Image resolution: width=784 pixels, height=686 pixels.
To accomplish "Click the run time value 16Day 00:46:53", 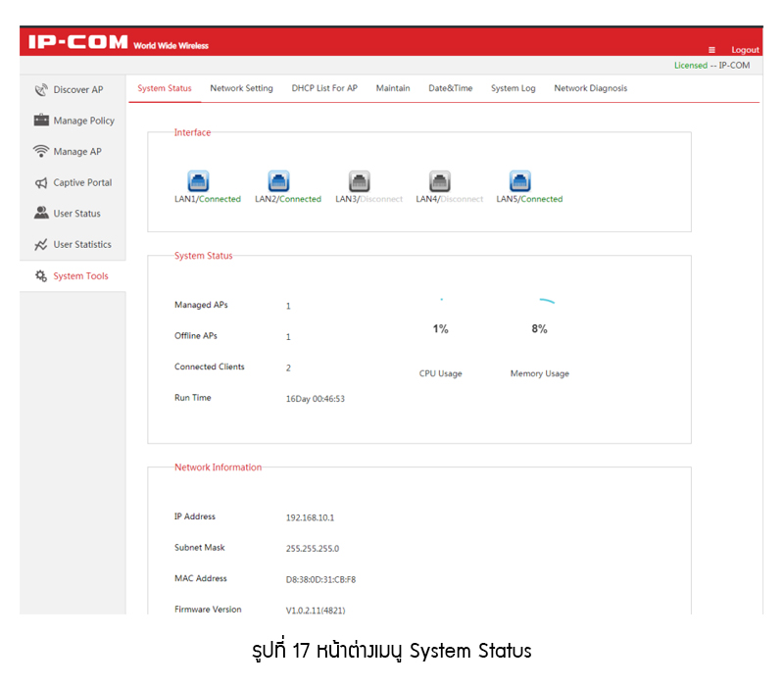I will (x=315, y=399).
